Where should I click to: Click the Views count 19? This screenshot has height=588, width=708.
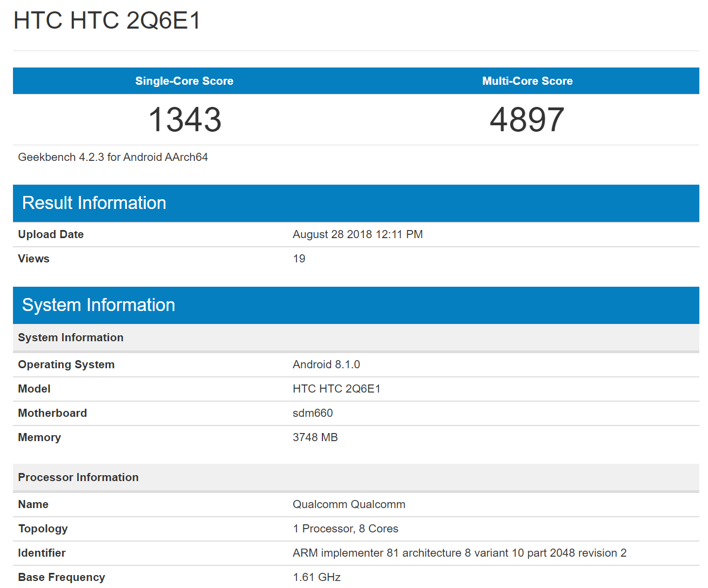pos(299,259)
